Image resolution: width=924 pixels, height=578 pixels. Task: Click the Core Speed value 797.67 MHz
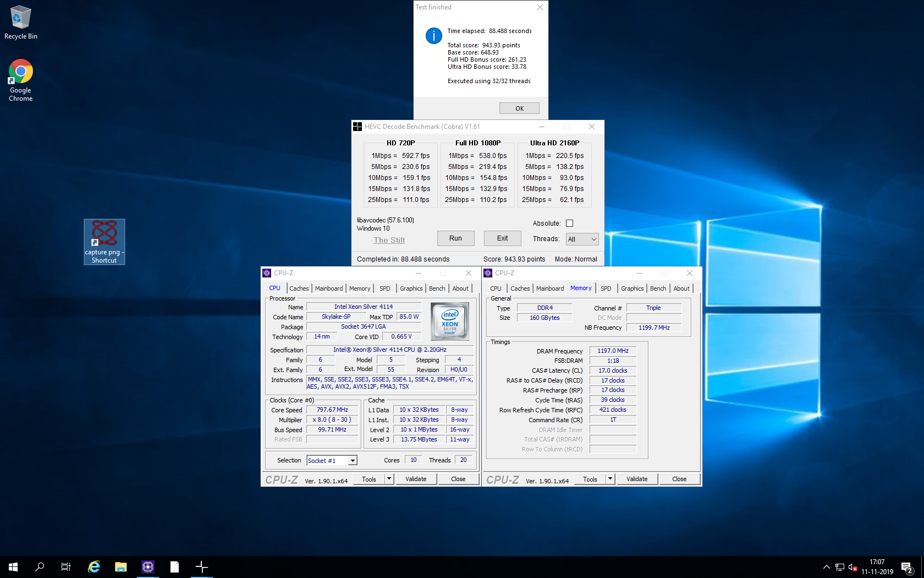point(332,410)
